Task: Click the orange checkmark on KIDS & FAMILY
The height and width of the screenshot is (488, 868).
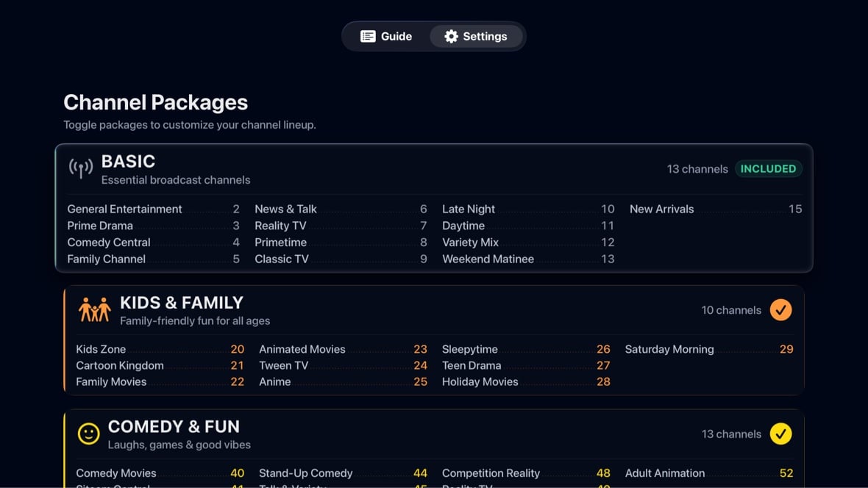Action: click(x=781, y=309)
